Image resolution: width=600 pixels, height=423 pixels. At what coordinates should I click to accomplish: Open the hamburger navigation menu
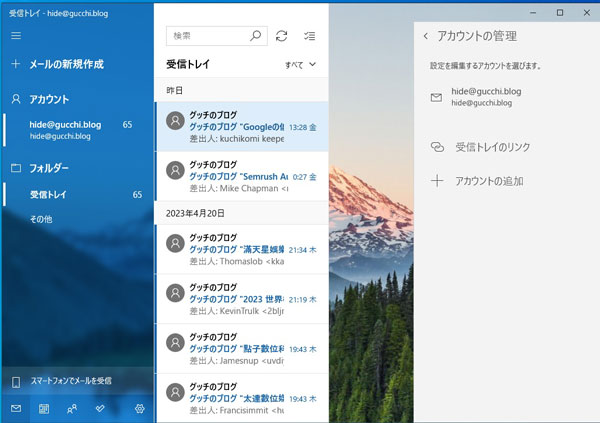(x=16, y=36)
